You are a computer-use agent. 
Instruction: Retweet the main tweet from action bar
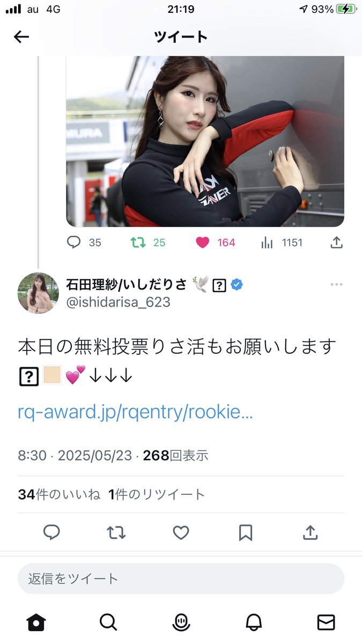pos(116,532)
